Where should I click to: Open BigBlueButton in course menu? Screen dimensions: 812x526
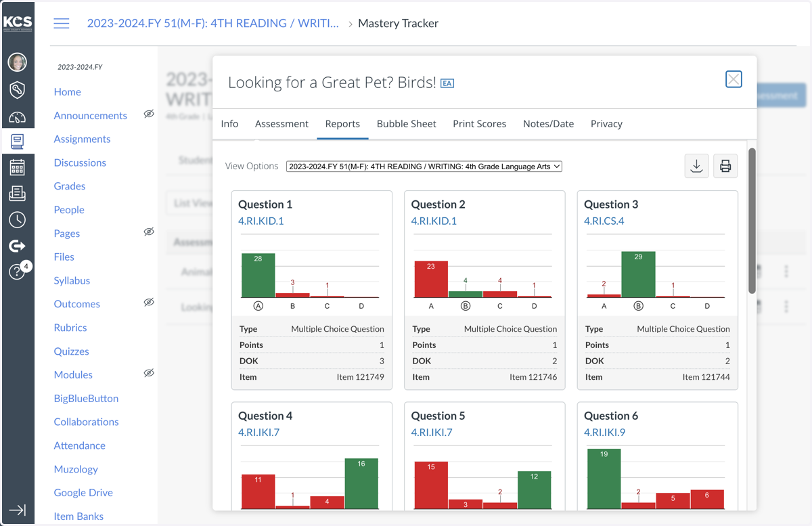point(86,399)
